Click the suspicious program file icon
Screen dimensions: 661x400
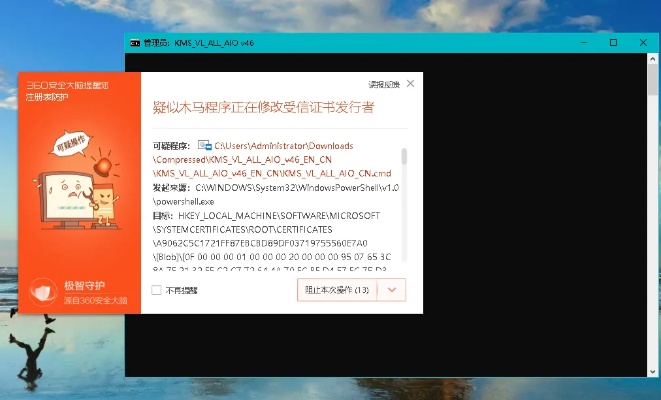click(x=205, y=145)
